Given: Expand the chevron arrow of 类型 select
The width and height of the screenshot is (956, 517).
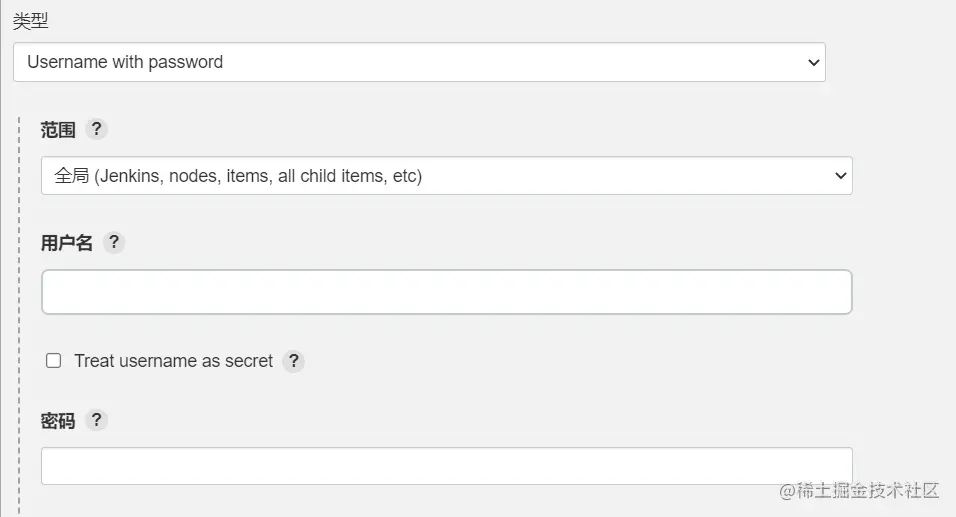Looking at the screenshot, I should coord(813,62).
